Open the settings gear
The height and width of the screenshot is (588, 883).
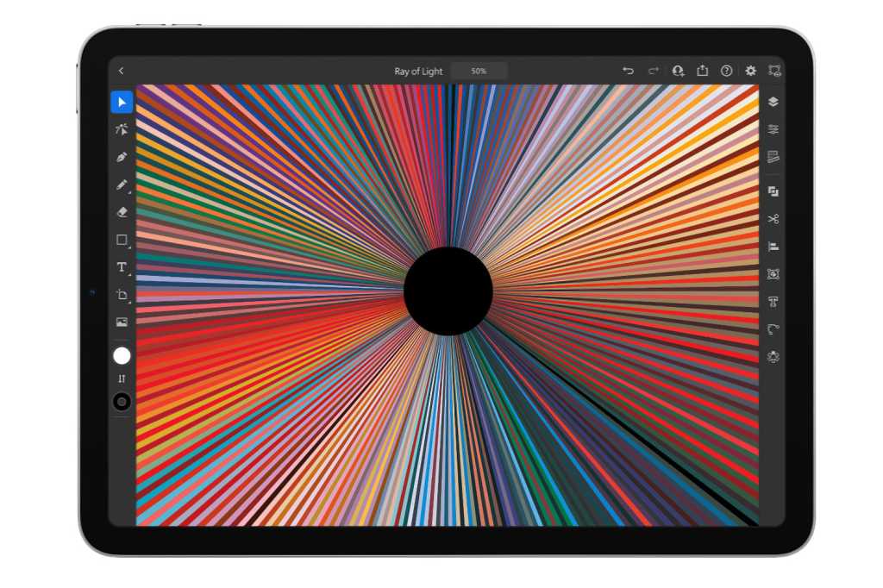coord(751,71)
